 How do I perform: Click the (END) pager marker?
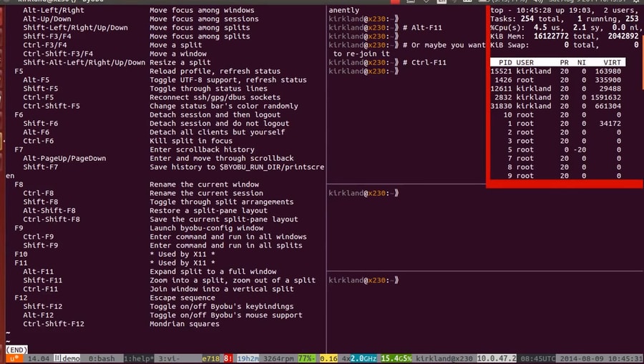click(x=17, y=350)
